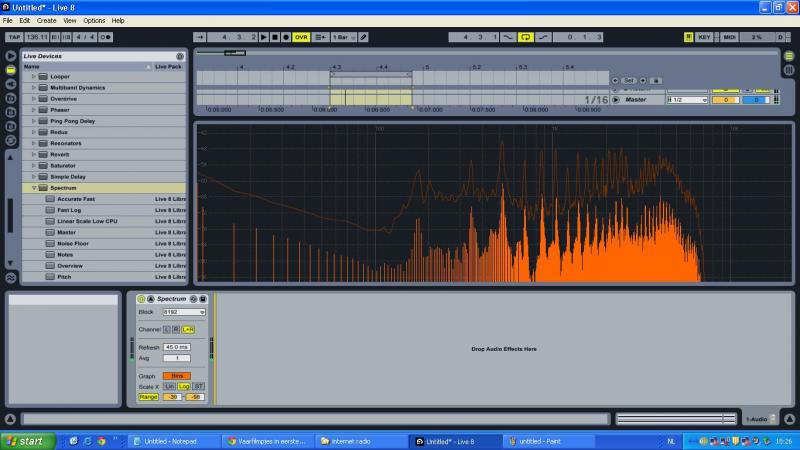This screenshot has height=450, width=800.
Task: Open the Block size dropdown
Action: [184, 312]
